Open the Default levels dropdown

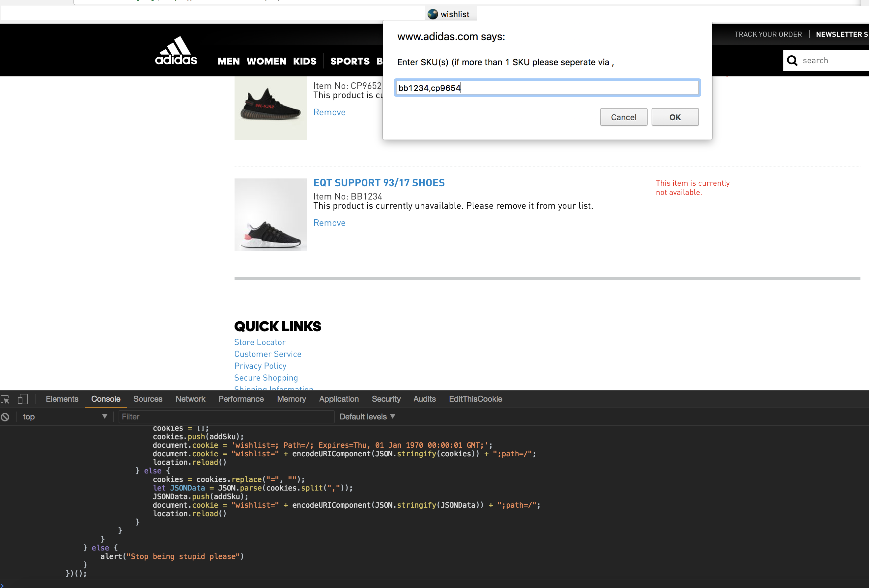[x=367, y=417]
